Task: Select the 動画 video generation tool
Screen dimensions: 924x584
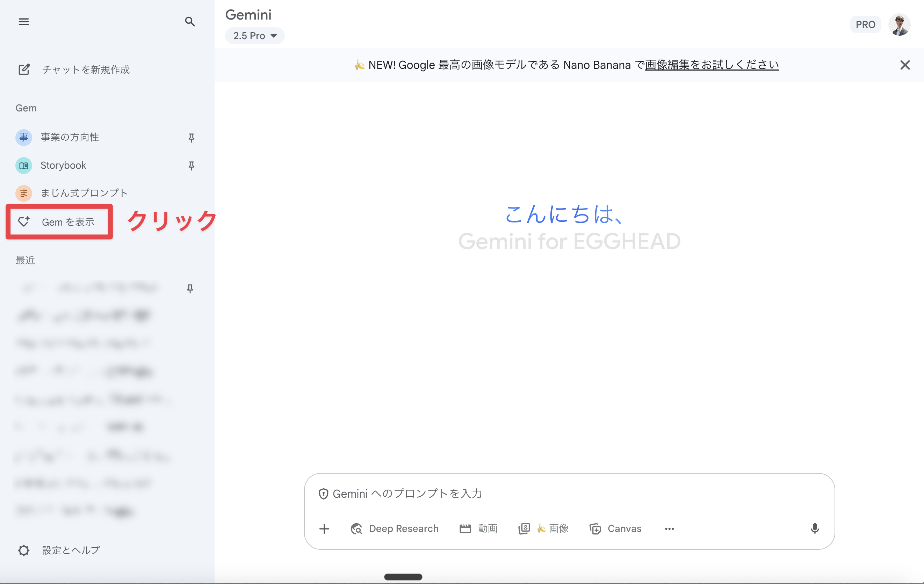Action: coord(478,529)
